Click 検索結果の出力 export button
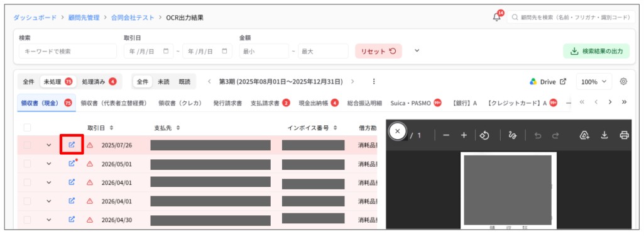This screenshot has width=644, height=236. pyautogui.click(x=596, y=52)
